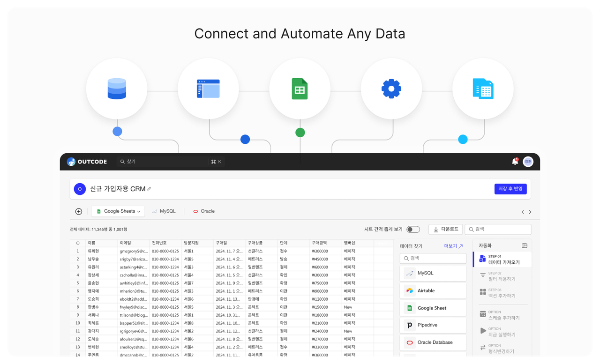Click the blue gear icon circle
This screenshot has width=600, height=364.
click(x=391, y=89)
